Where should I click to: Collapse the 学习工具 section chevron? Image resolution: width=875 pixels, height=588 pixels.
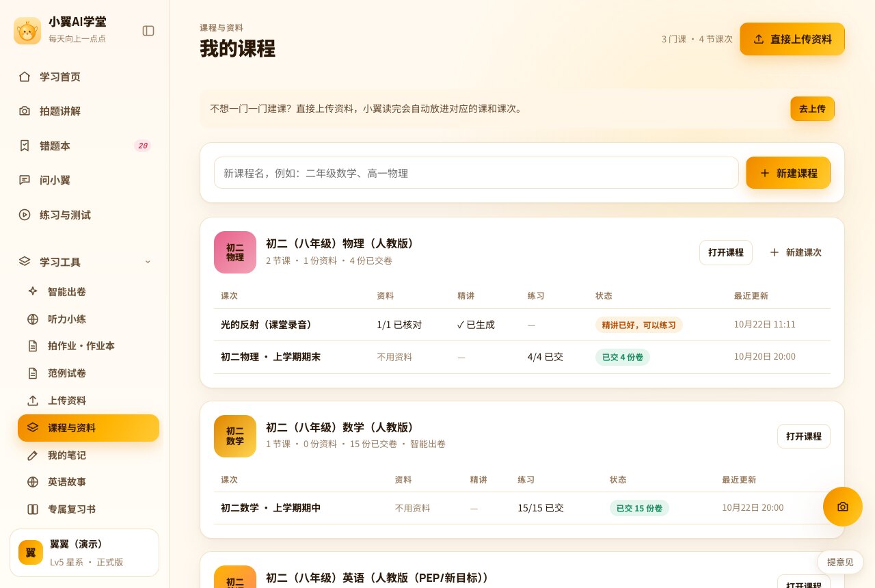pos(148,262)
